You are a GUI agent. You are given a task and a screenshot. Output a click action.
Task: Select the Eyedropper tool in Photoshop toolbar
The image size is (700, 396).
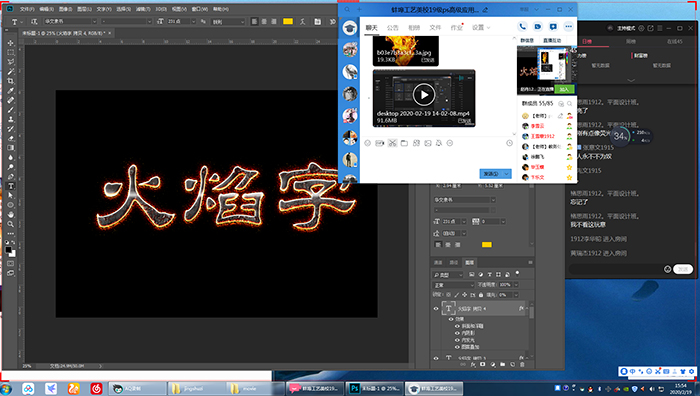coord(11,91)
